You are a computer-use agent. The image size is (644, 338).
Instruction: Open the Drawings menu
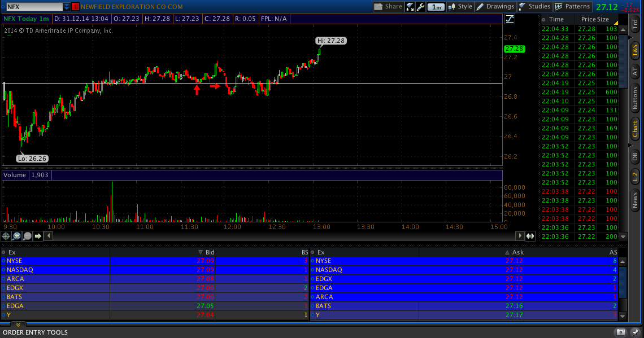pyautogui.click(x=495, y=7)
